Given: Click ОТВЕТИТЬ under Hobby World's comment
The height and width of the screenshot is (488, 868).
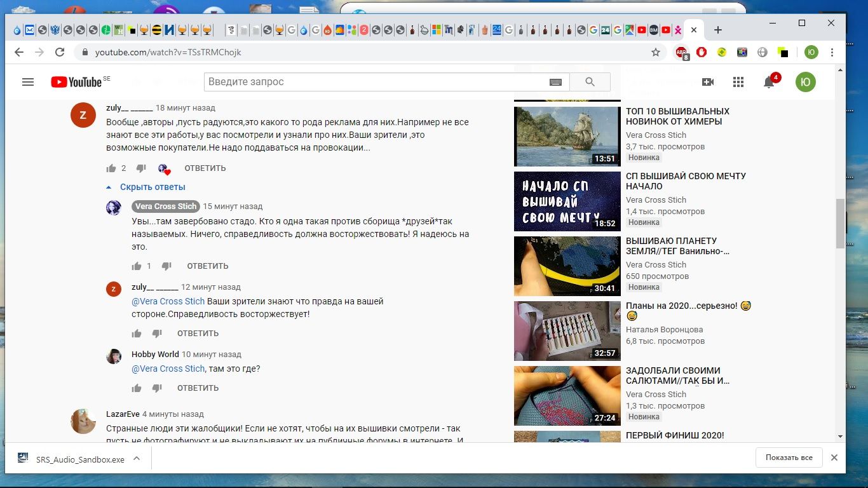Looking at the screenshot, I should [x=198, y=388].
